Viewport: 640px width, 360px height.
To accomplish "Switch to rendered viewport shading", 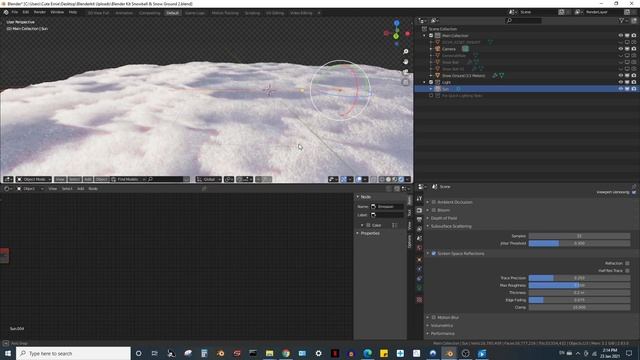I will tap(401, 179).
